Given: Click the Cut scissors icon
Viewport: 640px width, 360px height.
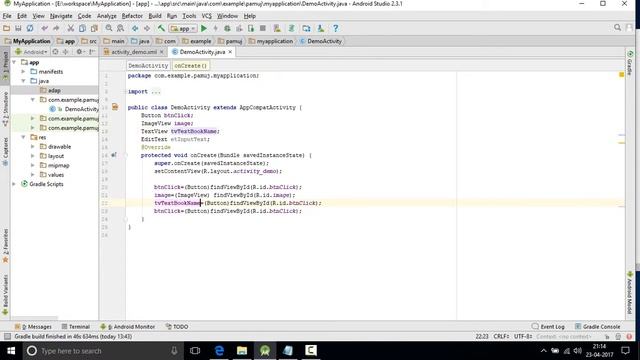Looking at the screenshot, I should (x=71, y=28).
